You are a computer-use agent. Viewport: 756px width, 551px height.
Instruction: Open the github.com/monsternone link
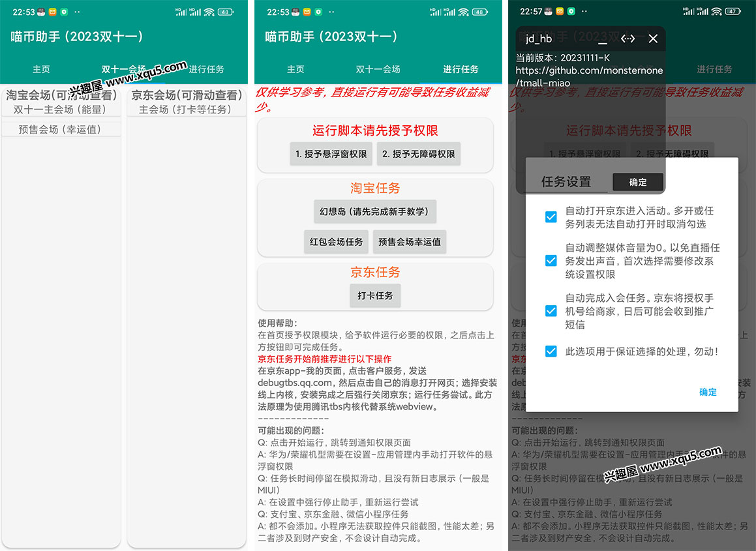click(589, 76)
